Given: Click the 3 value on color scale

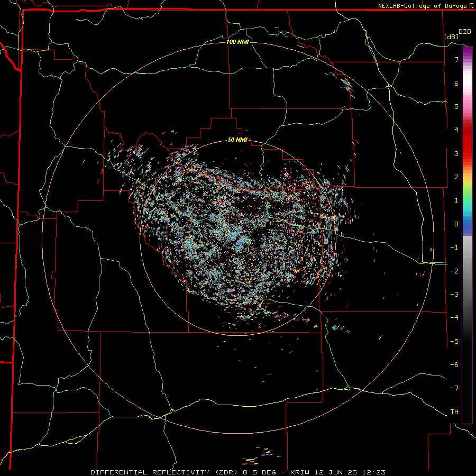Looking at the screenshot, I should tap(456, 153).
